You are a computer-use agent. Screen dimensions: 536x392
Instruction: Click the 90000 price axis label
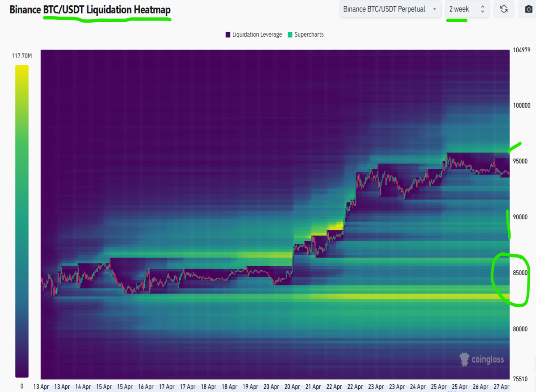(x=520, y=217)
